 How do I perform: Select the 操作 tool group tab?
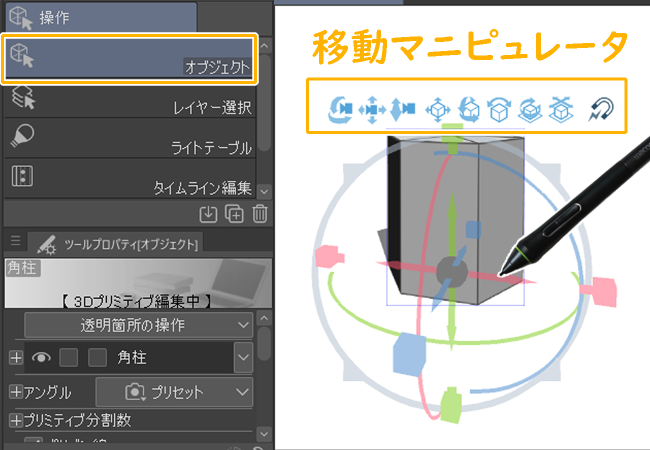(101, 17)
